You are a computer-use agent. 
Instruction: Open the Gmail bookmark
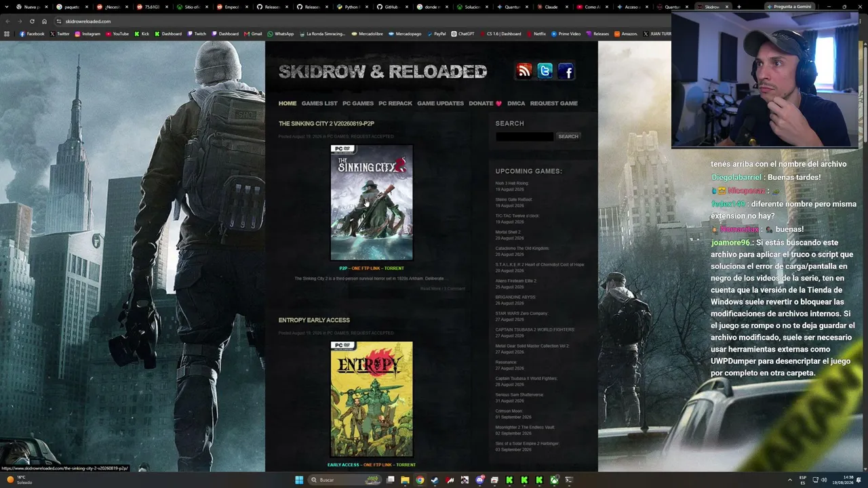(x=253, y=34)
